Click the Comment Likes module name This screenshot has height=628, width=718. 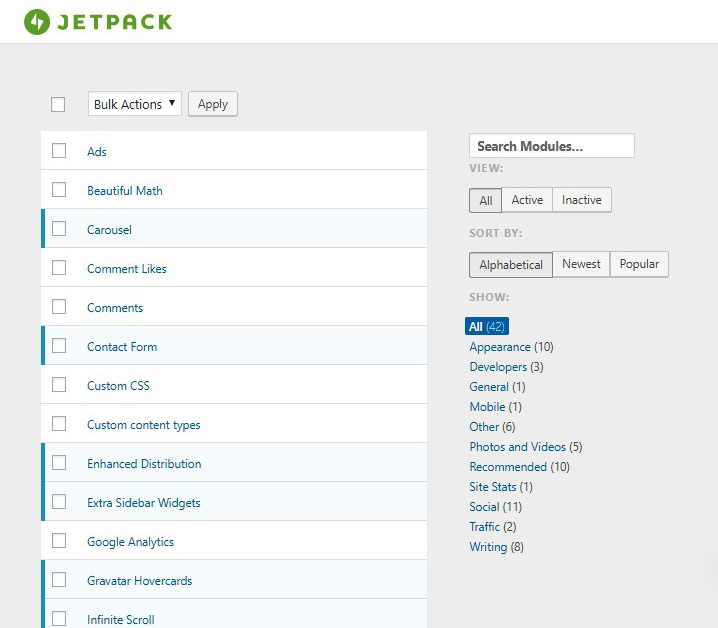[126, 268]
